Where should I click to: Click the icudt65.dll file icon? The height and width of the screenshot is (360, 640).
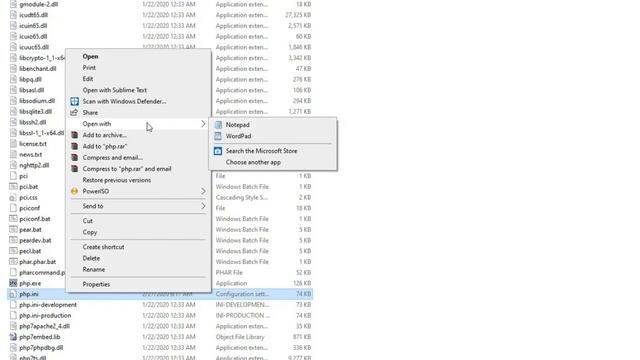pyautogui.click(x=13, y=15)
